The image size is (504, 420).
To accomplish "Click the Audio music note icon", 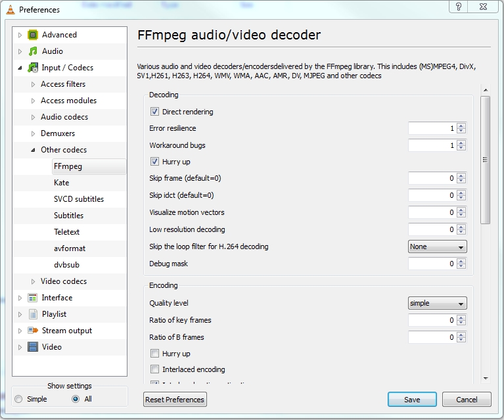I will [x=33, y=51].
